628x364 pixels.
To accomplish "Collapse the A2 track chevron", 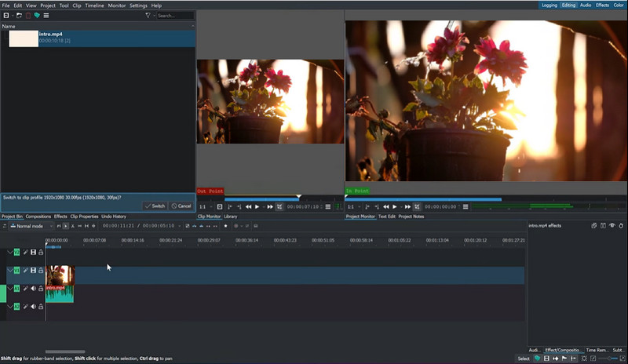I will (10, 306).
